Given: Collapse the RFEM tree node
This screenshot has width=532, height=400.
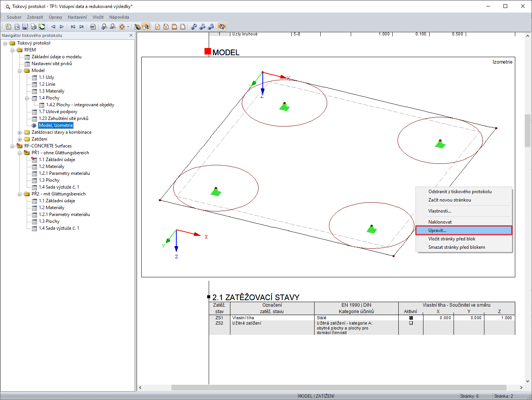Looking at the screenshot, I should (x=13, y=50).
